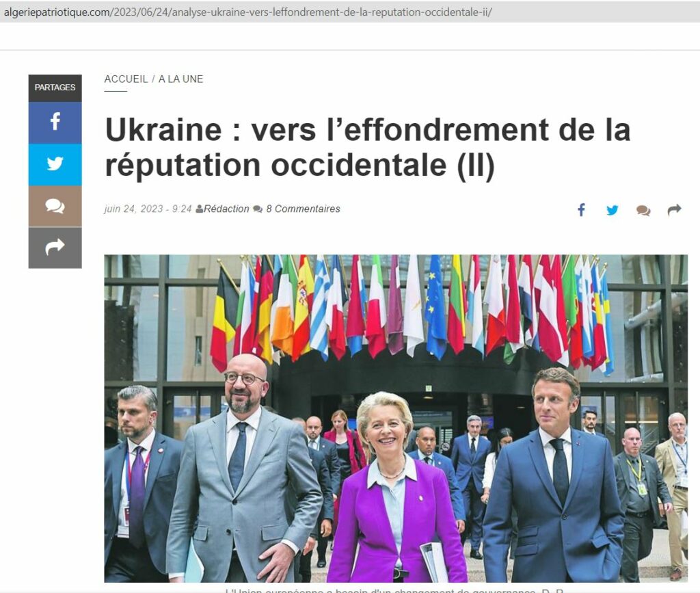This screenshot has width=700, height=593.
Task: Click the user icon before Rédaction
Action: click(199, 209)
